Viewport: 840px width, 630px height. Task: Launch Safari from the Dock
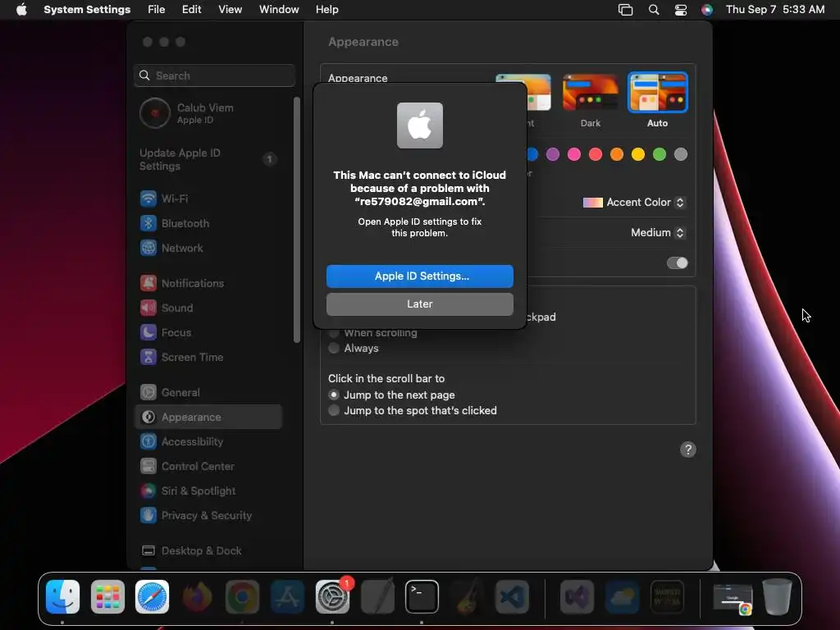point(152,597)
